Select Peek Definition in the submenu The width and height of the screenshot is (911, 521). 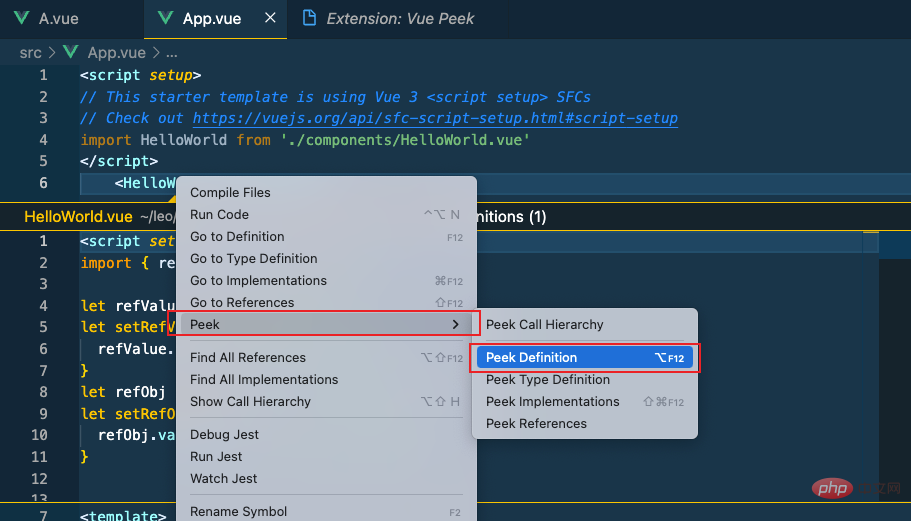[x=531, y=357]
